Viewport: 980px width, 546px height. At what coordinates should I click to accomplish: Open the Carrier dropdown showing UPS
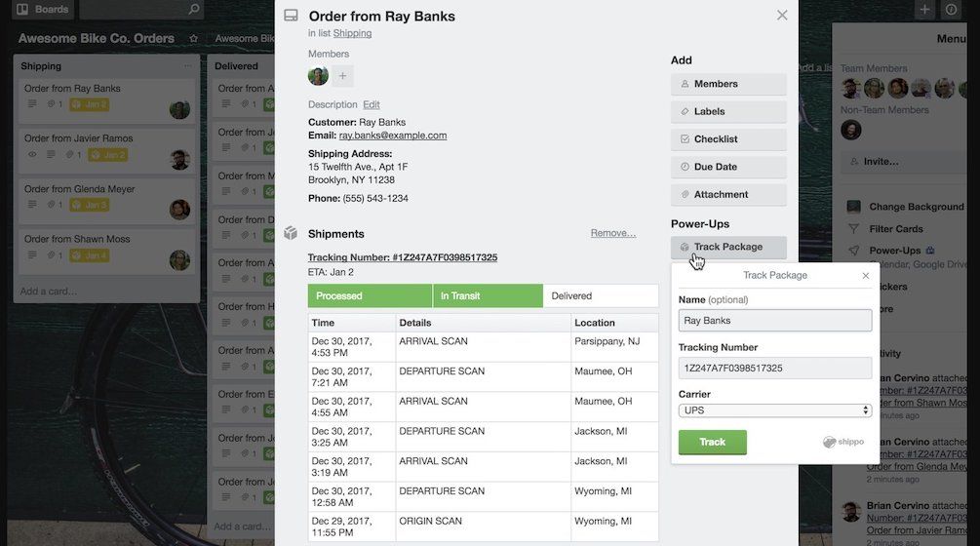(774, 410)
